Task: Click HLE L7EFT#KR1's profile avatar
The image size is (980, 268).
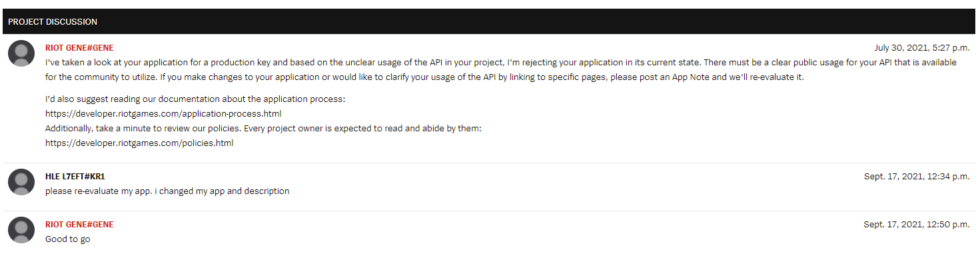Action: click(x=21, y=182)
